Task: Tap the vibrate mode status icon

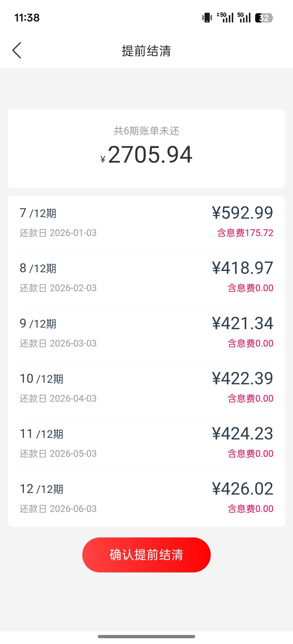Action: pos(207,18)
